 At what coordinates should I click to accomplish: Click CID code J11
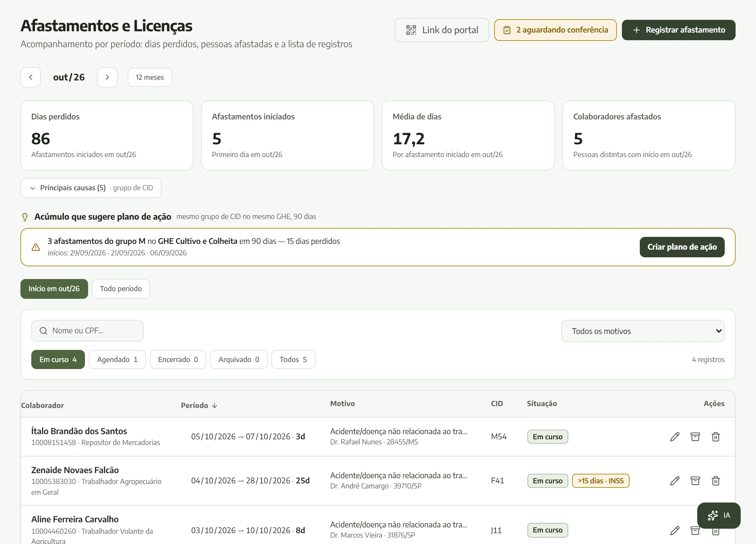496,530
